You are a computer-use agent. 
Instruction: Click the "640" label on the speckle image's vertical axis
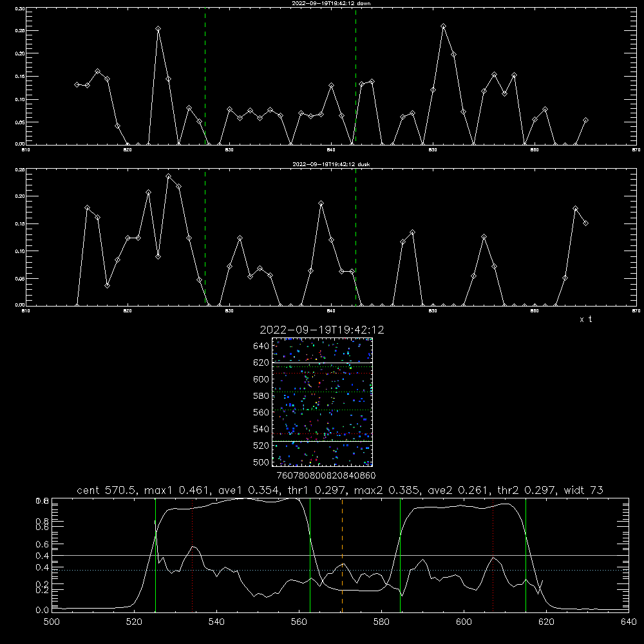(261, 346)
